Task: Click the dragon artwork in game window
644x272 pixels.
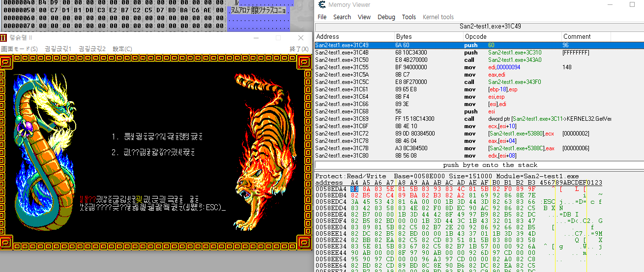Action: click(44, 153)
